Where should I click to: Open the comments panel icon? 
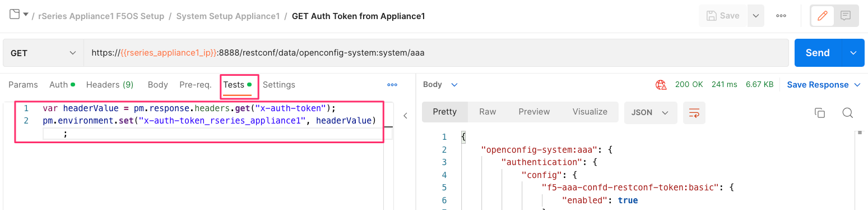[846, 16]
